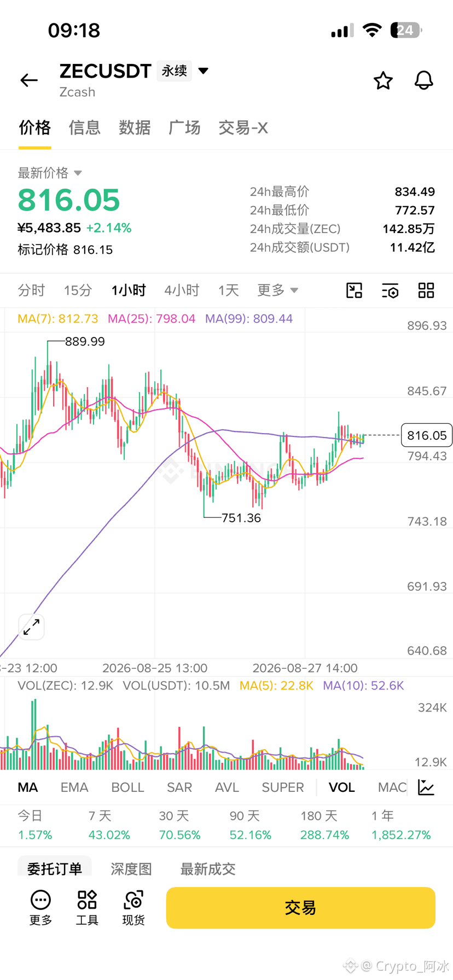Image resolution: width=453 pixels, height=980 pixels.
Task: Tap the yellow 交易 trade button
Action: pos(300,908)
